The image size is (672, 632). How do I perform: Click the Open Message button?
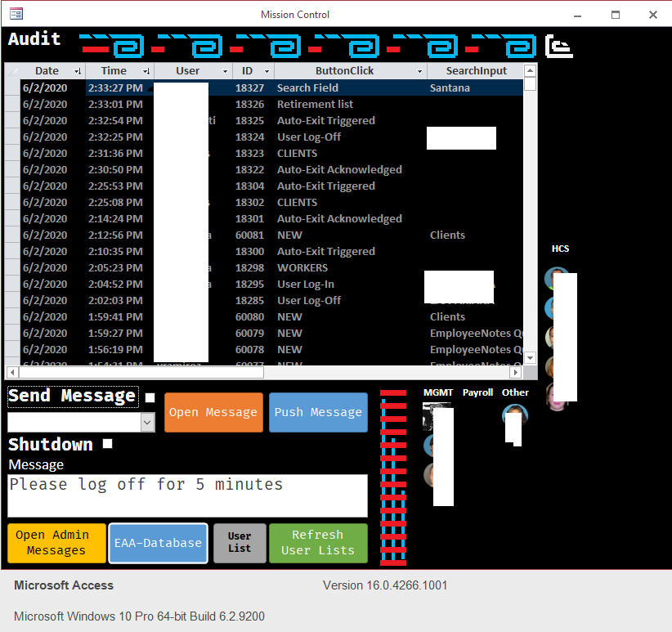point(213,412)
